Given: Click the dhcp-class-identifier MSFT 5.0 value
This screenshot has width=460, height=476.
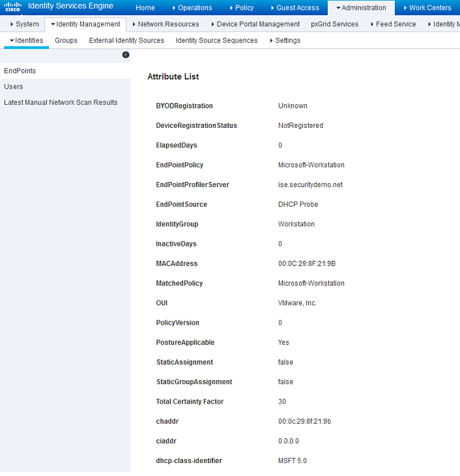Looking at the screenshot, I should pyautogui.click(x=293, y=461).
